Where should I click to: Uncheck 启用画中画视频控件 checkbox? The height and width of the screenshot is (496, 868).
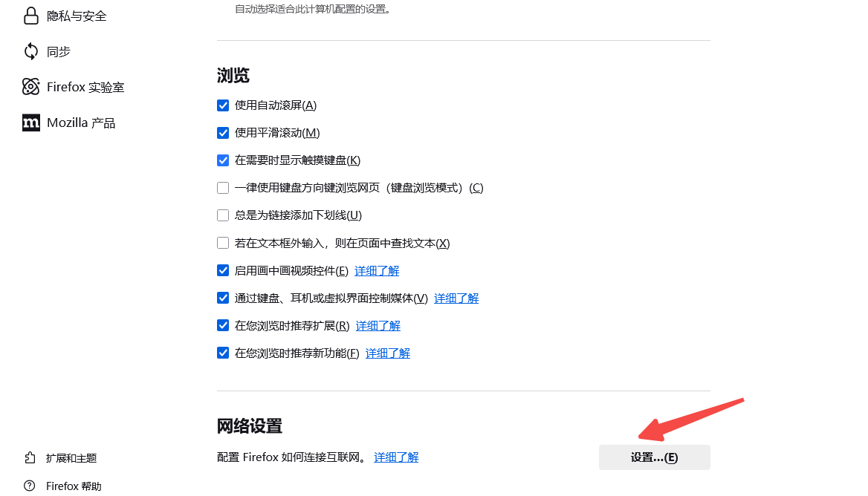(223, 270)
